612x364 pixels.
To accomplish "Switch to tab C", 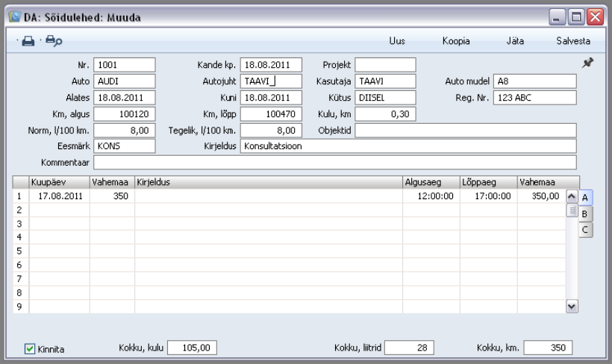I will click(x=585, y=230).
